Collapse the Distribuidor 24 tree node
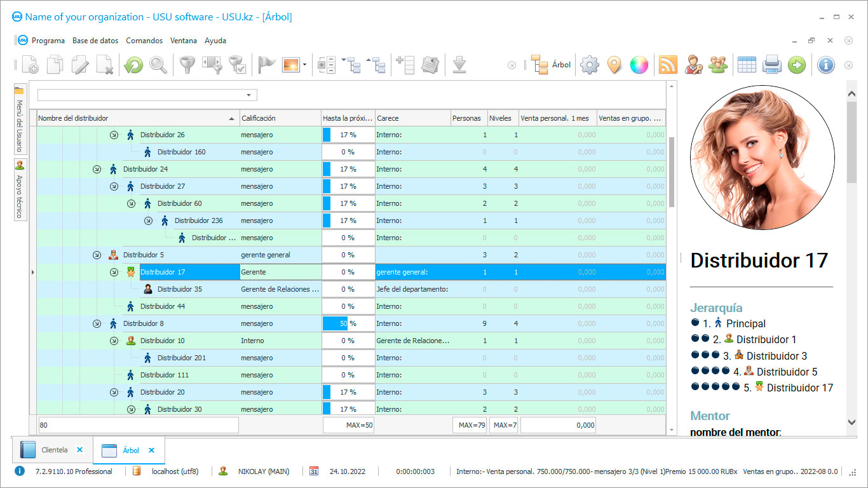Image resolution: width=868 pixels, height=488 pixels. point(97,169)
